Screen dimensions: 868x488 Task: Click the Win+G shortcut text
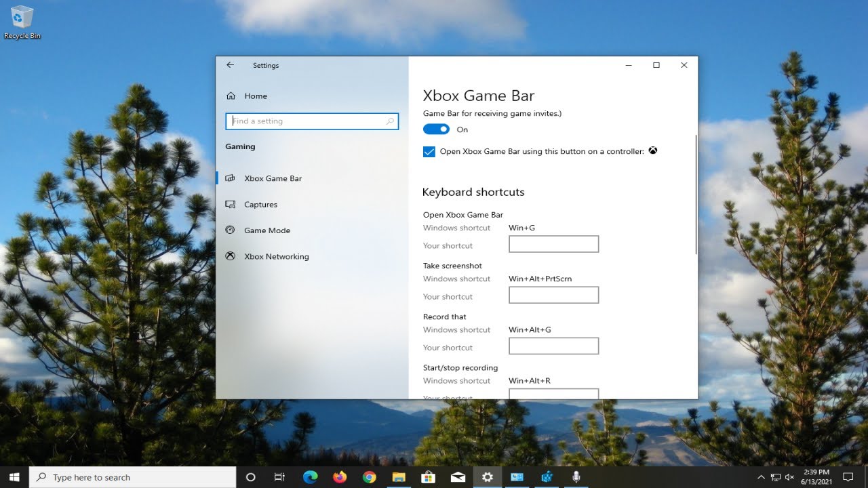tap(521, 228)
